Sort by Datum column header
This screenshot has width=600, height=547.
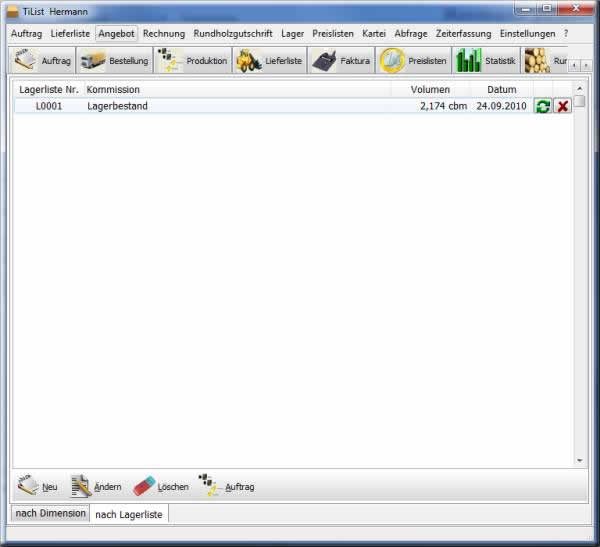point(502,90)
